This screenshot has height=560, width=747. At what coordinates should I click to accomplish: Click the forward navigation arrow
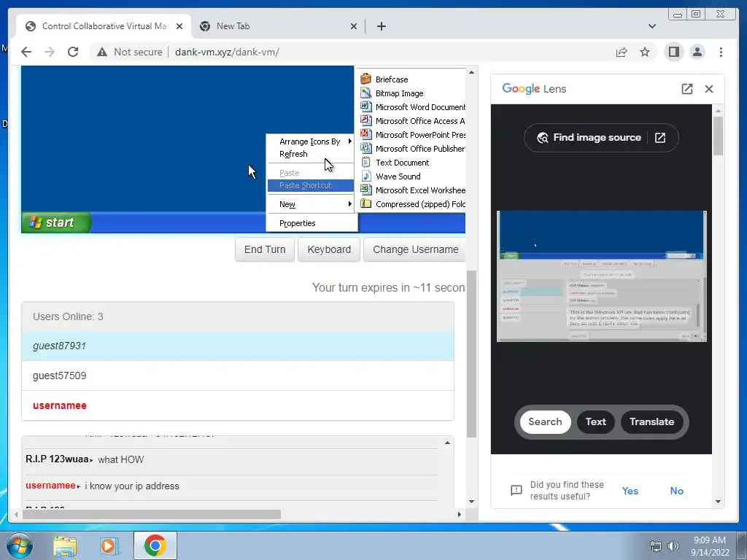pos(50,52)
